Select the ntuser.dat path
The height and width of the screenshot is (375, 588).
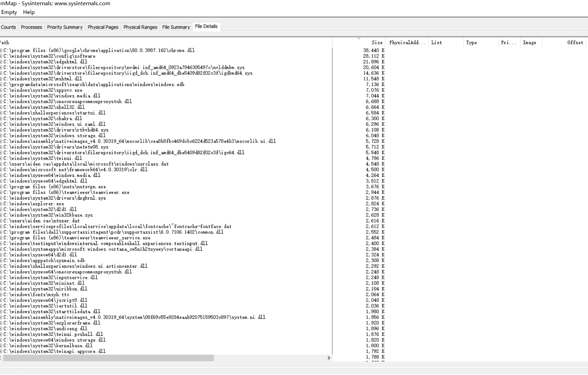click(x=42, y=221)
